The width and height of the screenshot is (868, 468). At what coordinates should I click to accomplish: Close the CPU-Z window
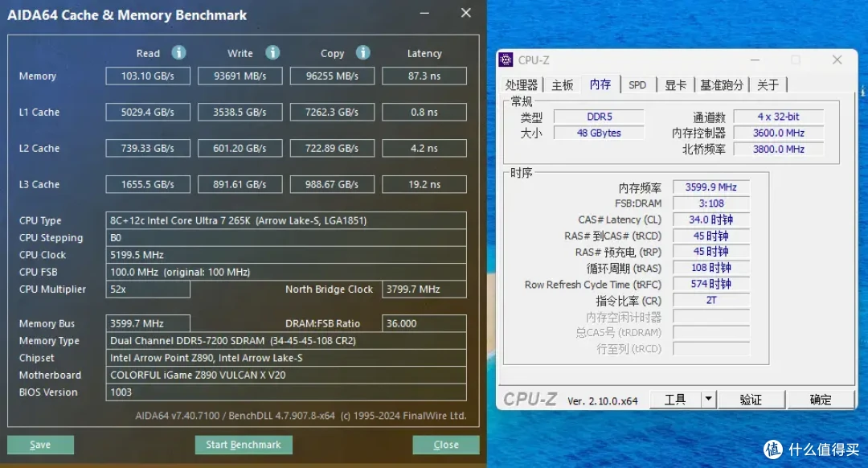tap(837, 60)
